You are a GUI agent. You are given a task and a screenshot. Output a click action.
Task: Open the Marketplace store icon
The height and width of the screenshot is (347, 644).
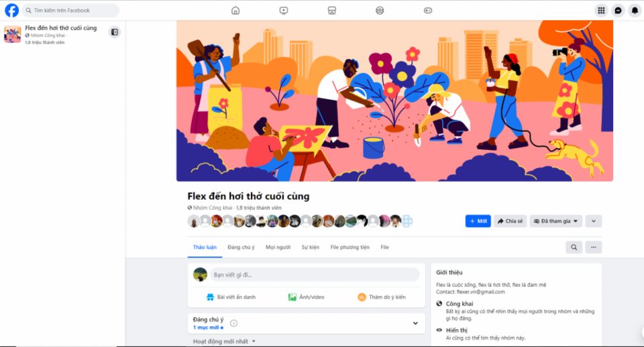point(332,10)
